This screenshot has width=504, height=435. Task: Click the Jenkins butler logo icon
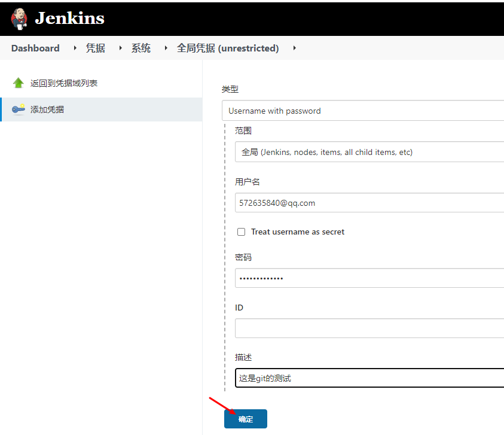pyautogui.click(x=18, y=19)
